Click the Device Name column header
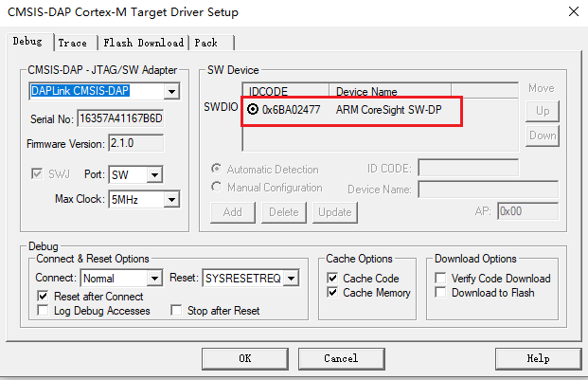Screen dimensions: 588x380 pos(390,91)
